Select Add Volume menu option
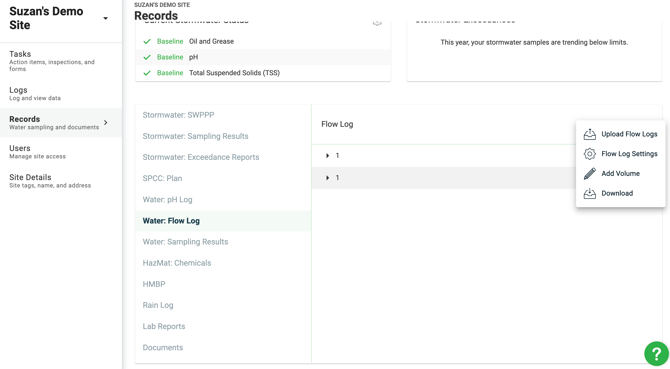Screen dimensions: 670x369 pos(620,173)
